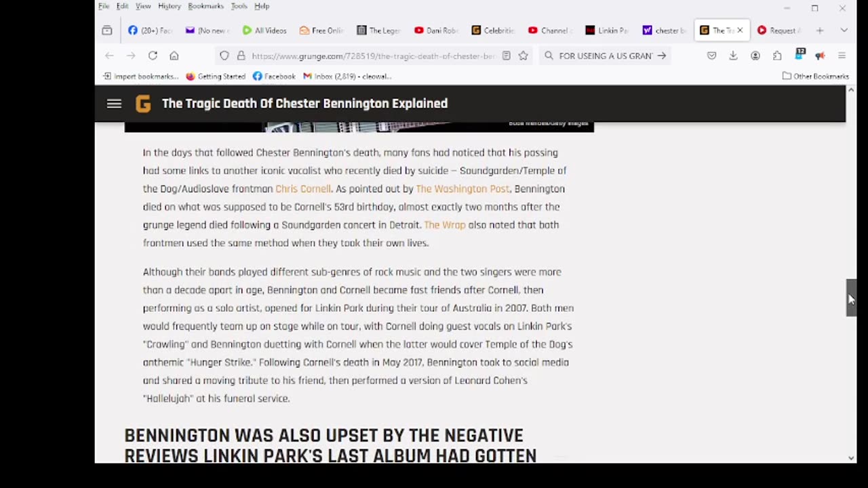Open the Firefox account menu
The width and height of the screenshot is (868, 488).
[755, 56]
